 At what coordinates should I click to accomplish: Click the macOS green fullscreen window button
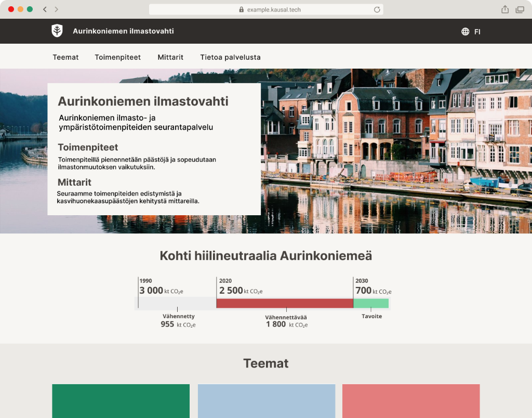click(30, 9)
